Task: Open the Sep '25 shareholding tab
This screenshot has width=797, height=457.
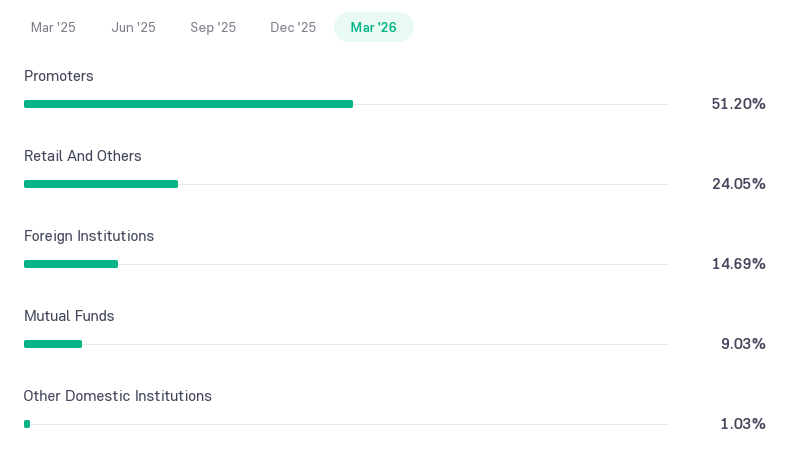Action: [x=213, y=27]
